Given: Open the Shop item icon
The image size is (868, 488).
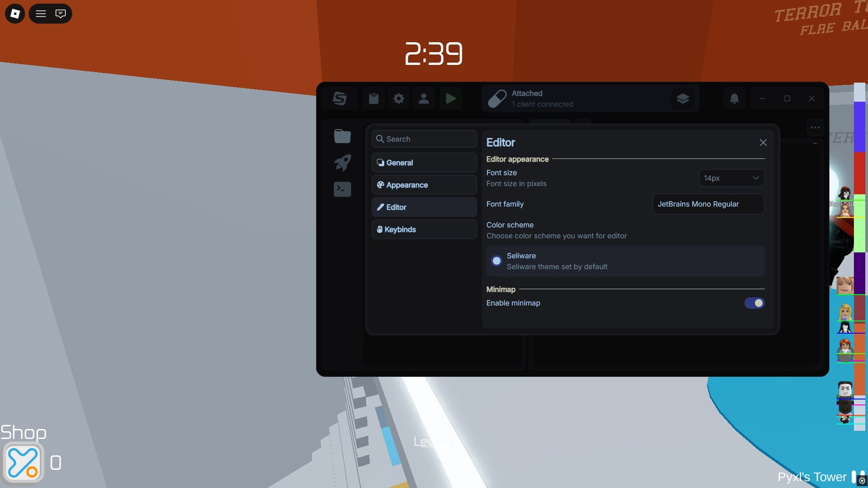Looking at the screenshot, I should click(x=23, y=463).
